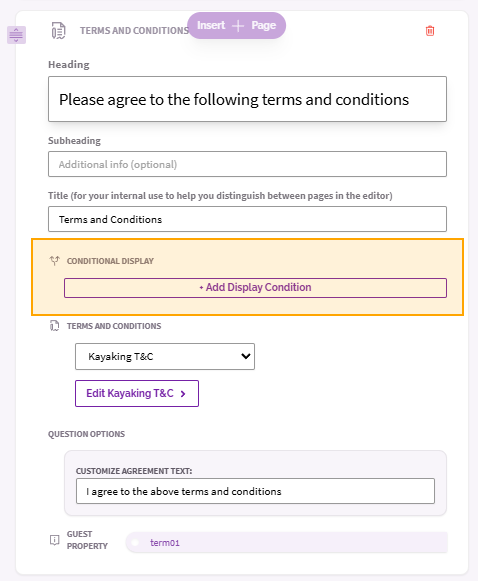Open Edit Kayaking T&C
The image size is (478, 581).
137,394
